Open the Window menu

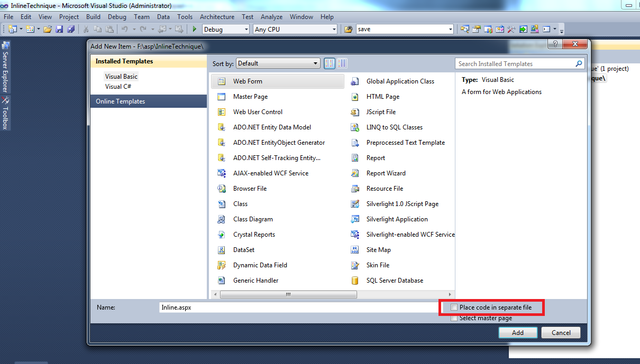(301, 17)
